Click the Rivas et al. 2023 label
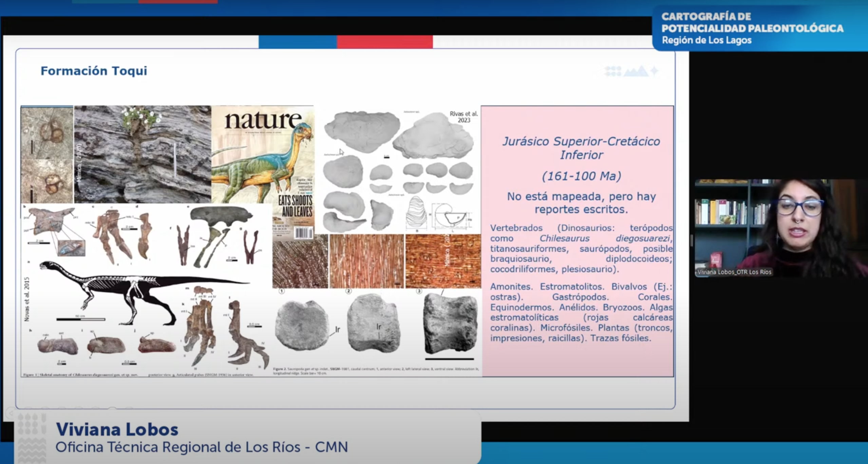This screenshot has width=868, height=464. (464, 117)
